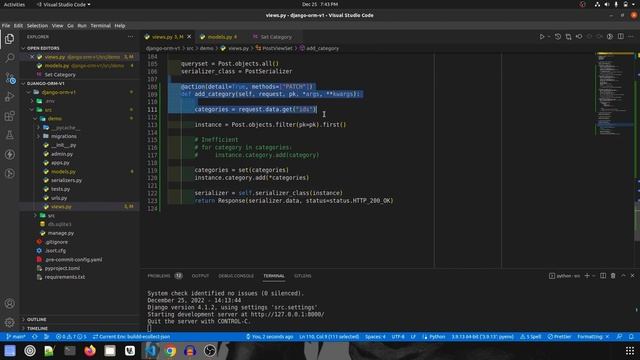Click the main branch in status bar

(16, 337)
